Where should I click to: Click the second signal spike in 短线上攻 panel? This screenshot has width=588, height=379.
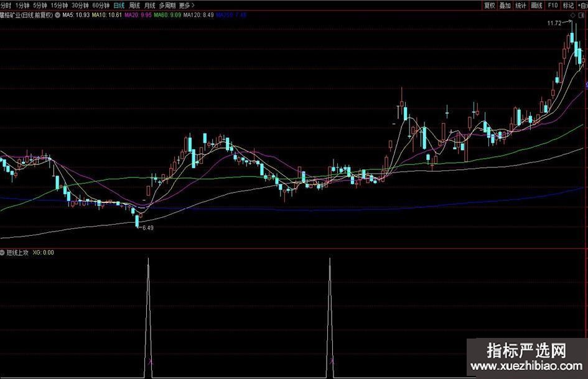pyautogui.click(x=330, y=317)
